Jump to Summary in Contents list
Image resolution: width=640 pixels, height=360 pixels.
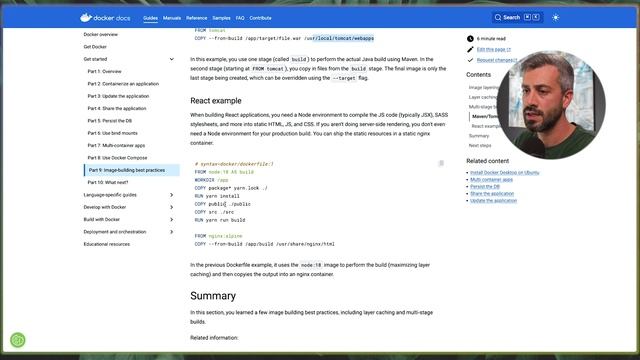[x=479, y=136]
